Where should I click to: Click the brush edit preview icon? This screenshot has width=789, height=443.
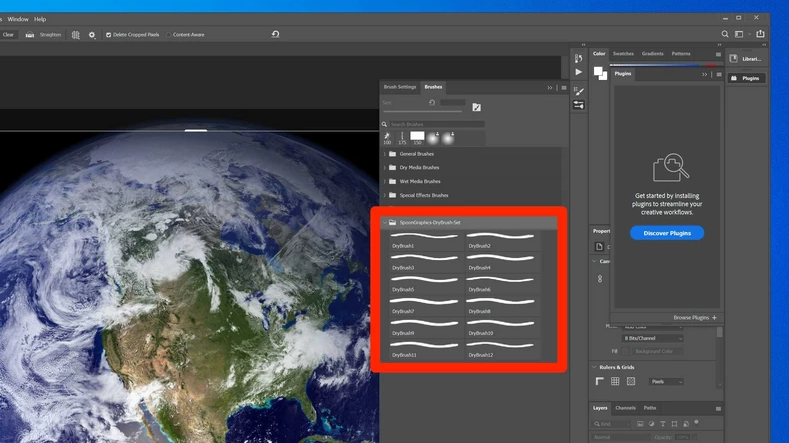[477, 107]
